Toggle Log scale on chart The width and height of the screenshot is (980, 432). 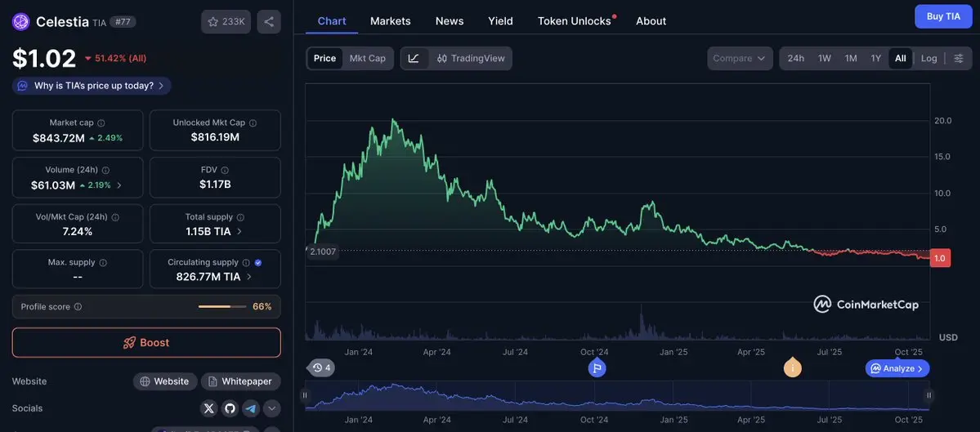929,58
